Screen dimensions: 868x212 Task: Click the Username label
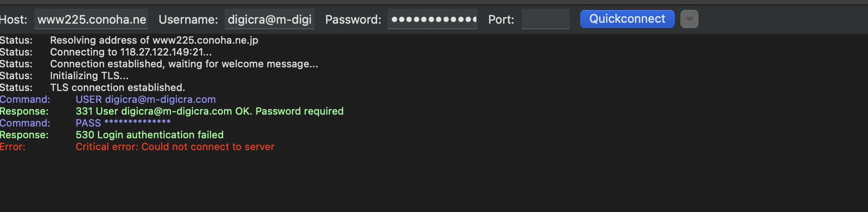point(188,20)
